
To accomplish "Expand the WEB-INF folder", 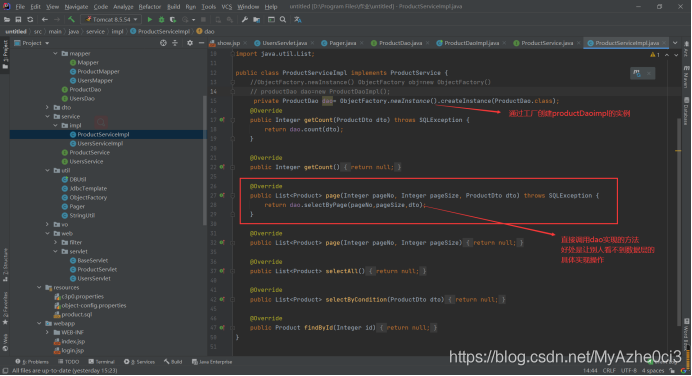I will (47, 332).
